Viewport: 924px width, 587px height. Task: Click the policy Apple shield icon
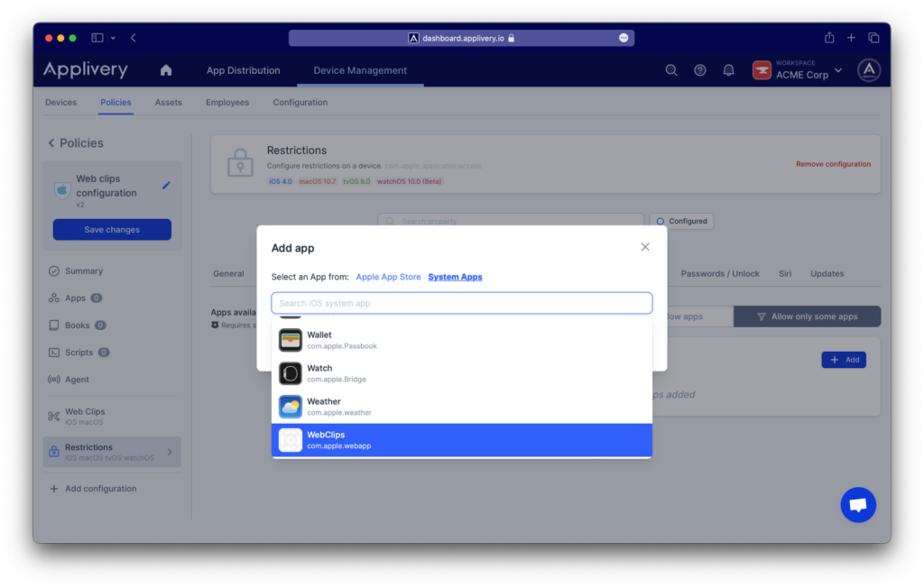(x=62, y=191)
